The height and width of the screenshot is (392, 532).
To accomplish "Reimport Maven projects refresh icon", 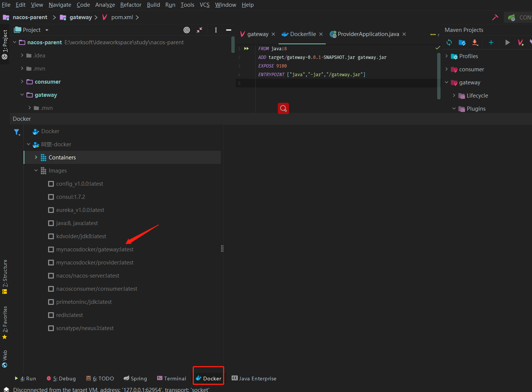I will 449,42.
